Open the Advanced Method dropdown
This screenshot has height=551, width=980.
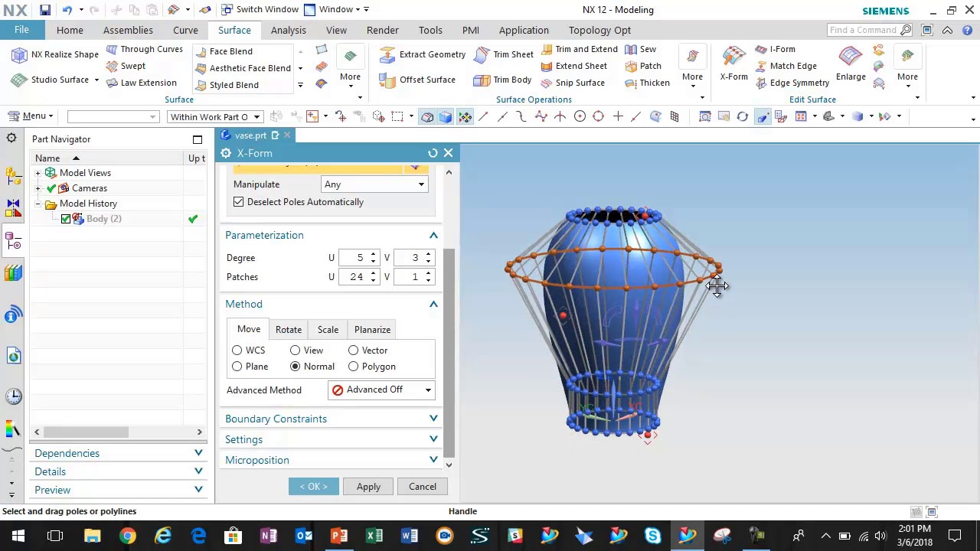381,390
